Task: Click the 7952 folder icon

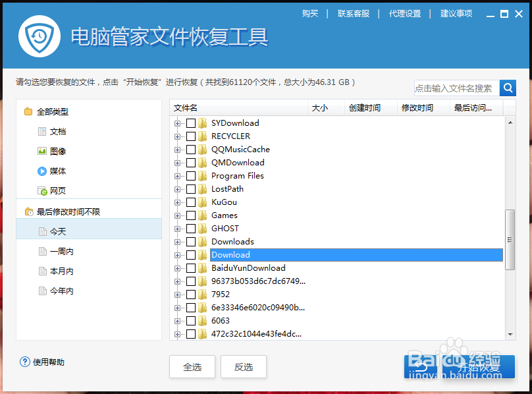Action: pos(203,295)
